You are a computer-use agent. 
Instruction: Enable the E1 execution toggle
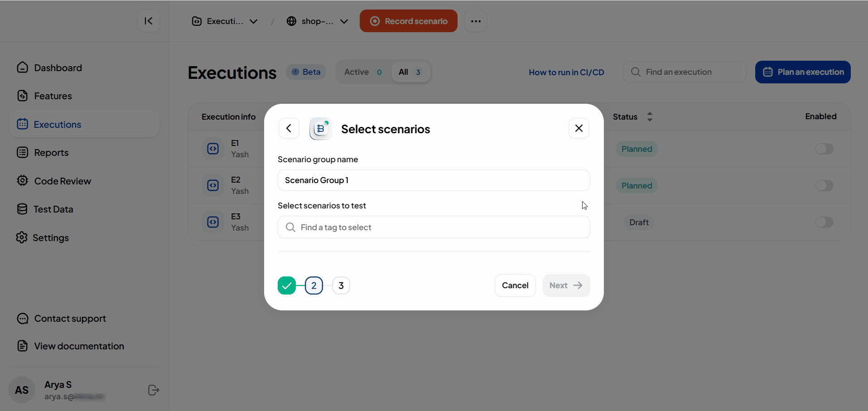click(x=824, y=149)
